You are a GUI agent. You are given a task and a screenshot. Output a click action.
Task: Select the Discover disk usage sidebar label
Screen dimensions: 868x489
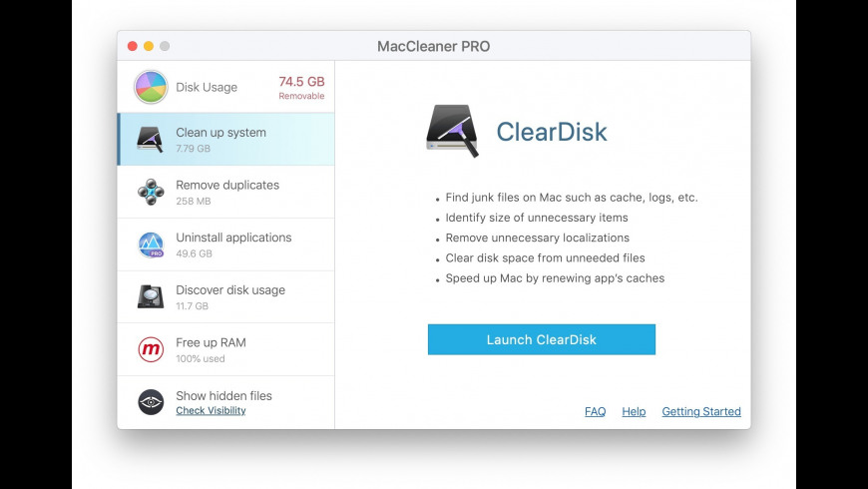230,290
